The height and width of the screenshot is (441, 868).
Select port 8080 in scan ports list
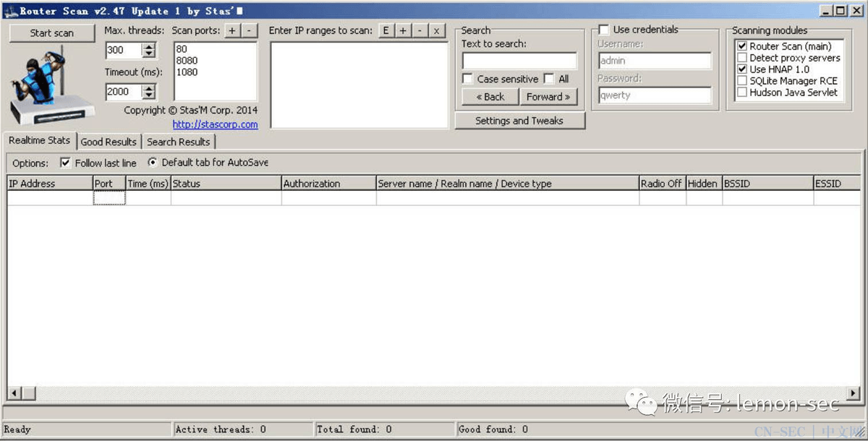click(187, 61)
